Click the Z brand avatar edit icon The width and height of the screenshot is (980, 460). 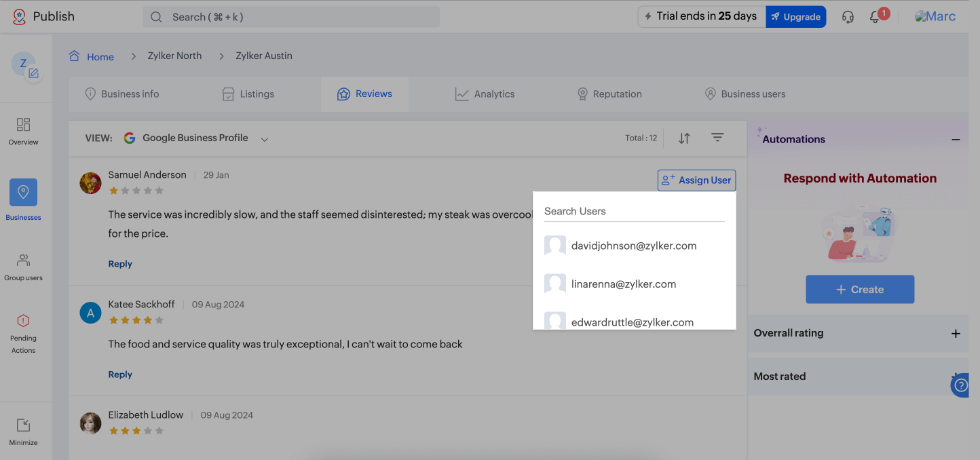point(33,73)
